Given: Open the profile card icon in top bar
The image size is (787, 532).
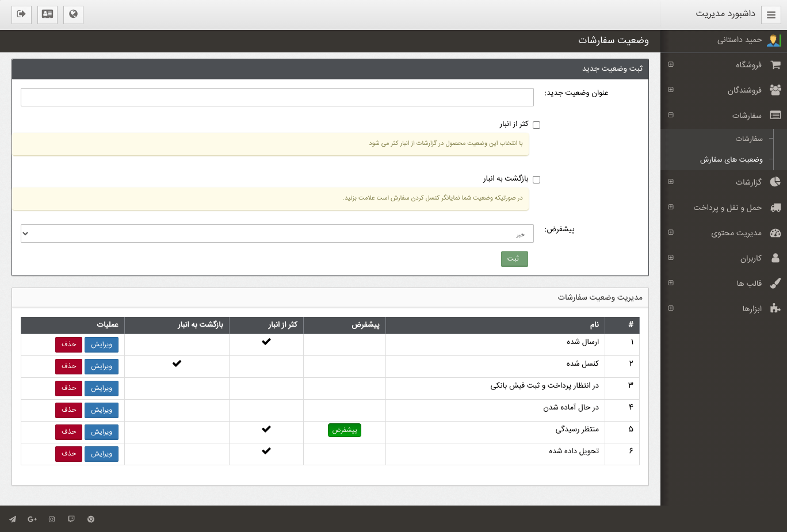Looking at the screenshot, I should pos(47,14).
